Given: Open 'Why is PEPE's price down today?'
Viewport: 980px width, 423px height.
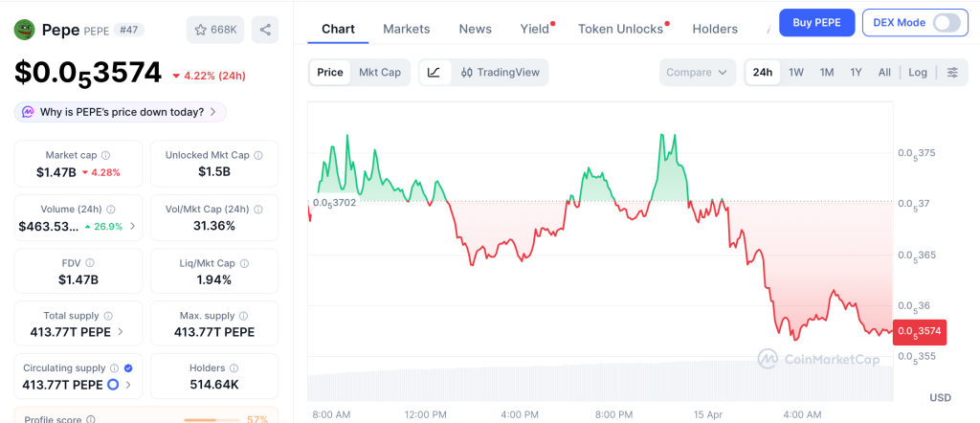Looking at the screenshot, I should [x=121, y=112].
